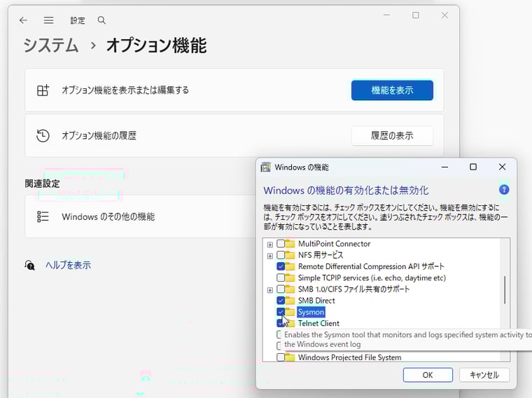Click the 履歴の表示 button
The width and height of the screenshot is (532, 398).
(x=392, y=136)
